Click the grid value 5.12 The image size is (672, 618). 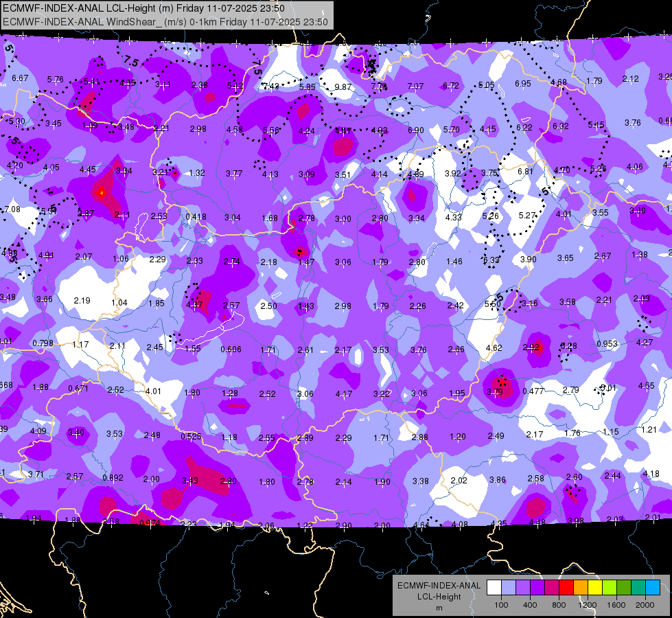coord(235,86)
